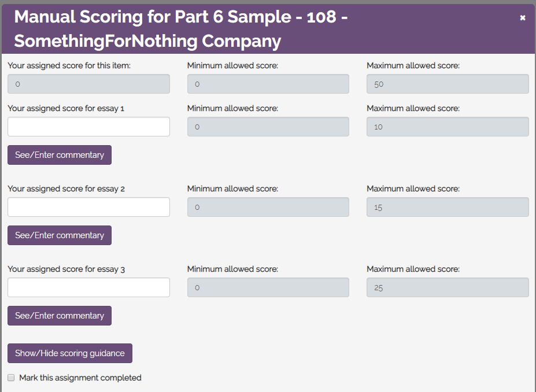The image size is (536, 392).
Task: Click the essay 1 score input field
Action: (88, 126)
